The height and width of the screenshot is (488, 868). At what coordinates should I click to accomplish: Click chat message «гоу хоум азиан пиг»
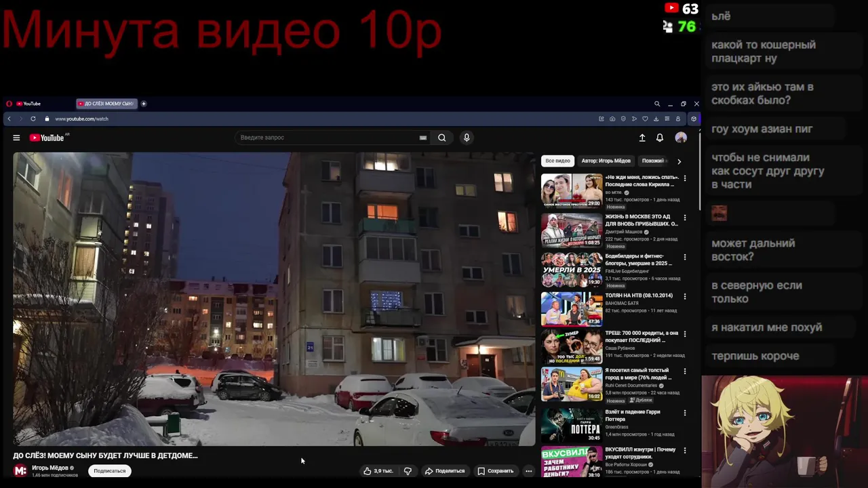click(762, 129)
